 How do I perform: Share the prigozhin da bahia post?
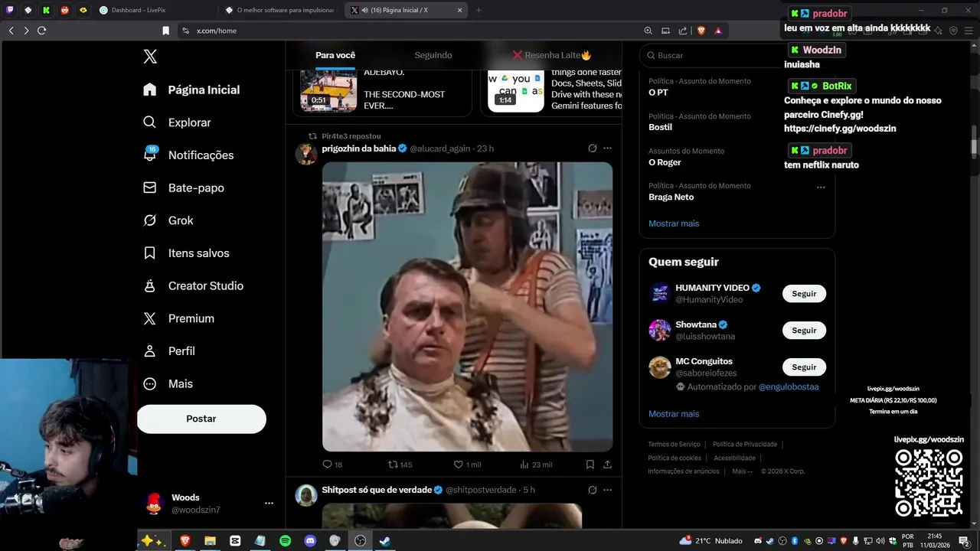[x=607, y=465]
